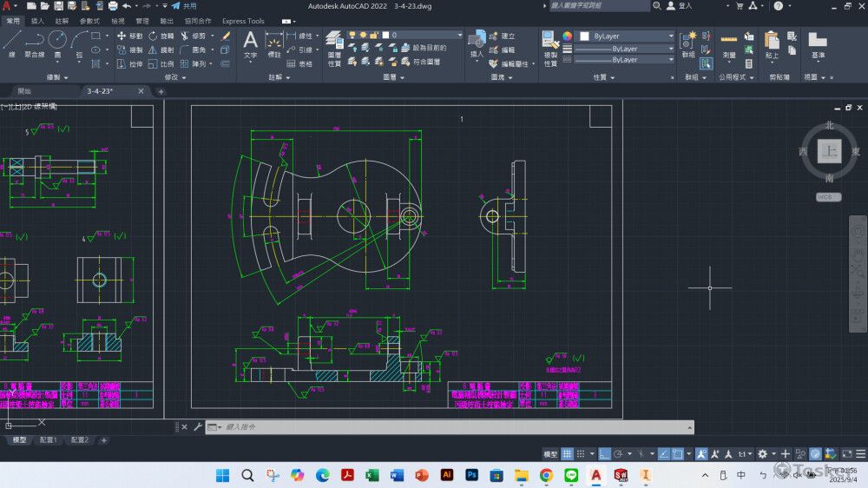Click the Insert block (插入) icon

point(476,43)
